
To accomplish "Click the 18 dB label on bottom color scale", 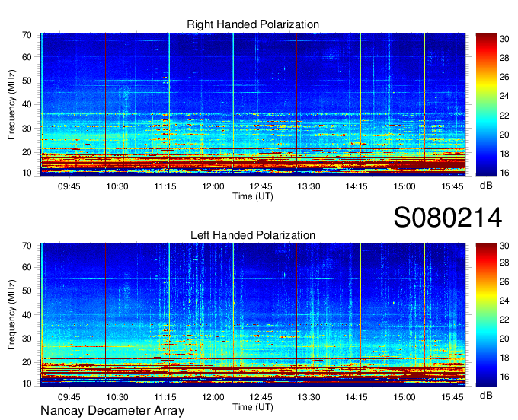I will [504, 358].
